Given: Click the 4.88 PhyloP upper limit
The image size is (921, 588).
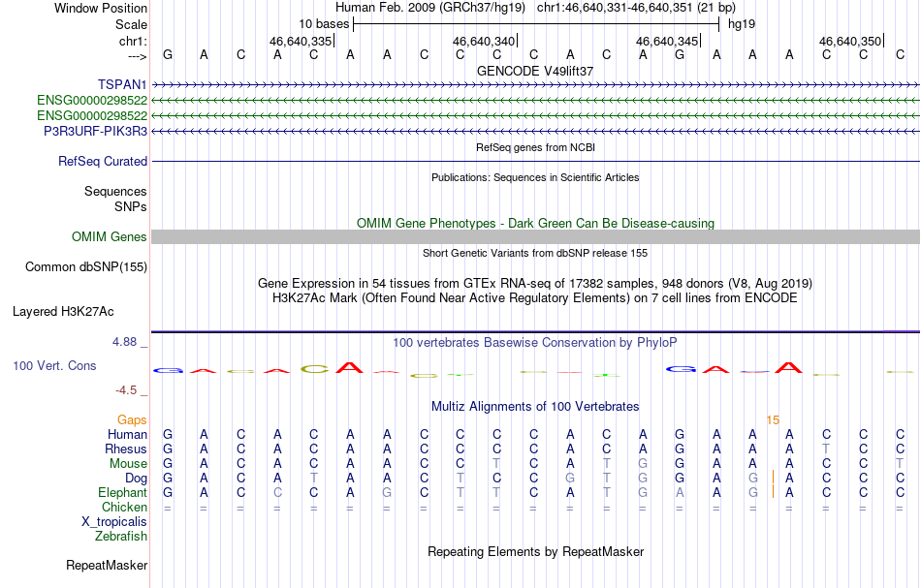Looking at the screenshot, I should 124,342.
